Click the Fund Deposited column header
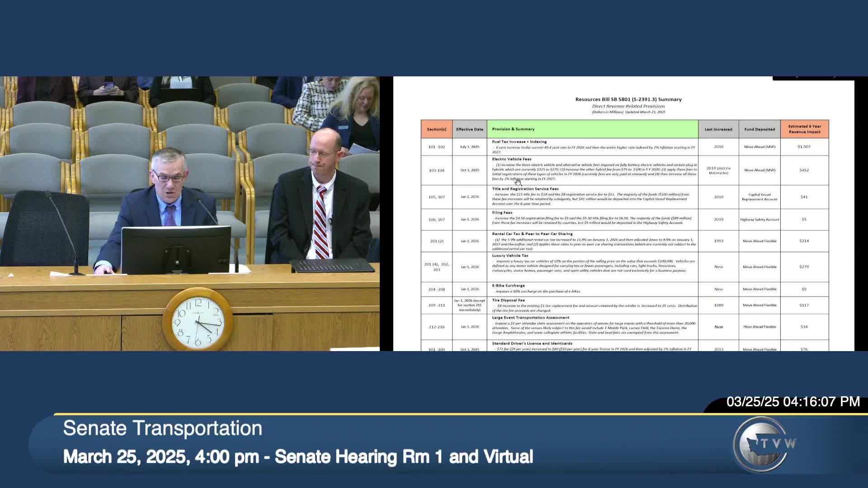The width and height of the screenshot is (868, 488). [x=759, y=129]
